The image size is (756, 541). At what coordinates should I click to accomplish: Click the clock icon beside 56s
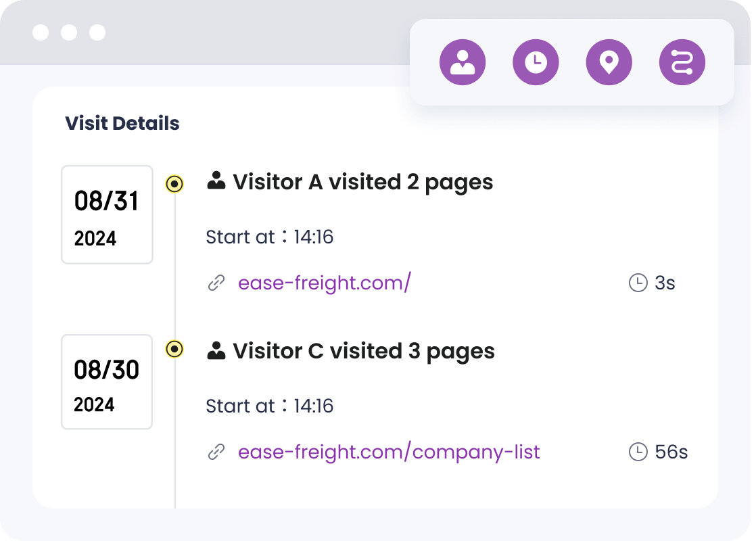coord(638,452)
